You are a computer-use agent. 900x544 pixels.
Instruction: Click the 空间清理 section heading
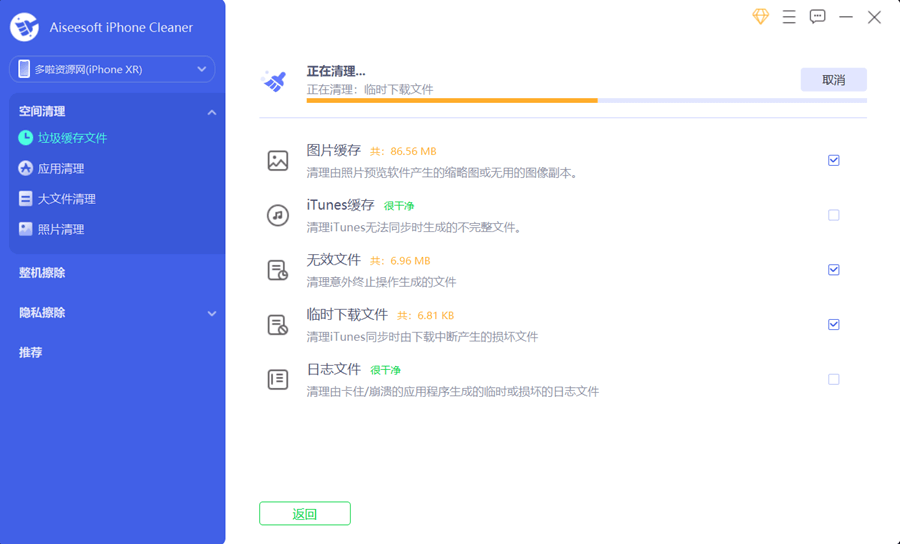coord(42,111)
